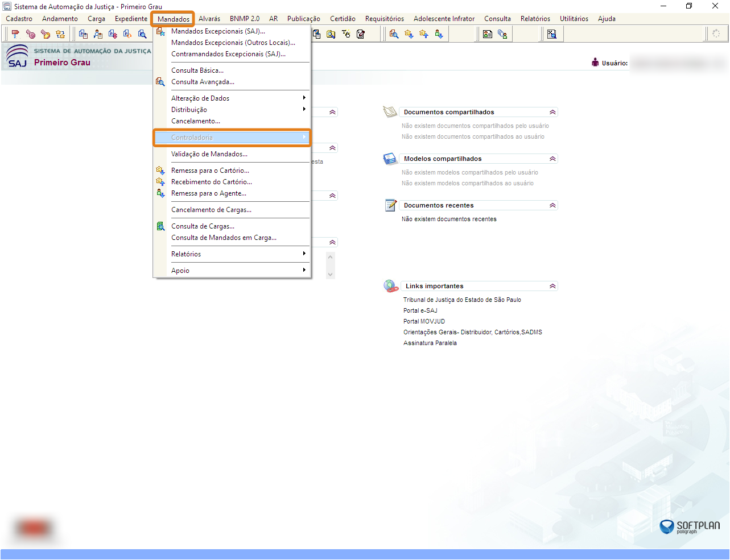
Task: Choose Remessa para o Cartório...
Action: [232, 171]
